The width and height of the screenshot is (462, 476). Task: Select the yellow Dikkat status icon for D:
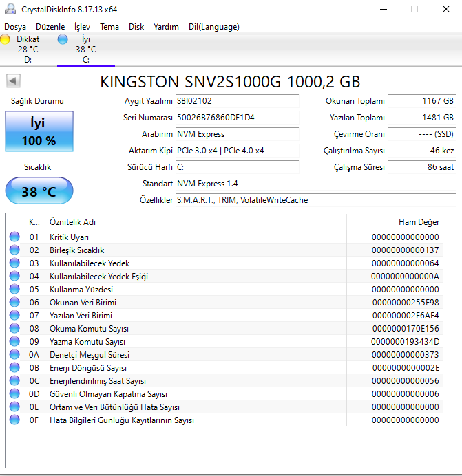pyautogui.click(x=6, y=40)
